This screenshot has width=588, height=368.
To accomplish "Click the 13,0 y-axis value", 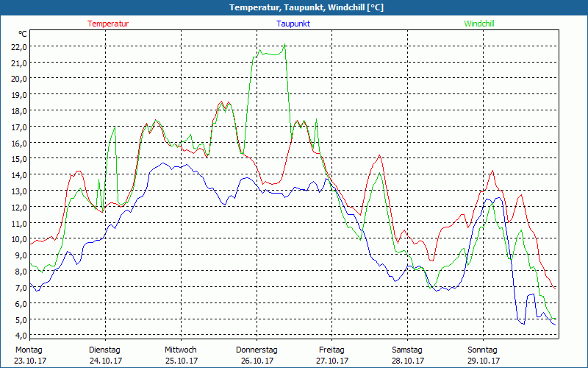I will pos(18,191).
